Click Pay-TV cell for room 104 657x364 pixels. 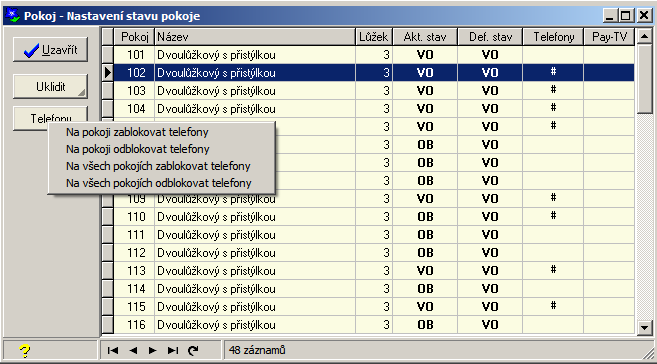pos(609,109)
